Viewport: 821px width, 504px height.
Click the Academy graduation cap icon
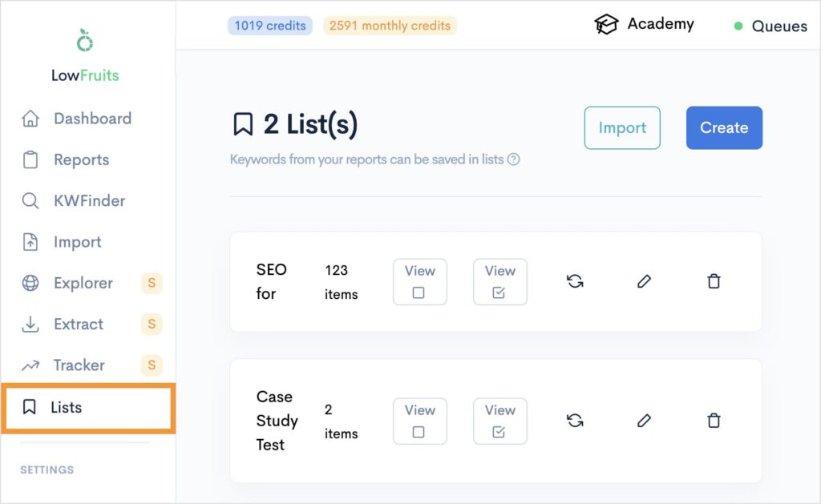(x=607, y=23)
